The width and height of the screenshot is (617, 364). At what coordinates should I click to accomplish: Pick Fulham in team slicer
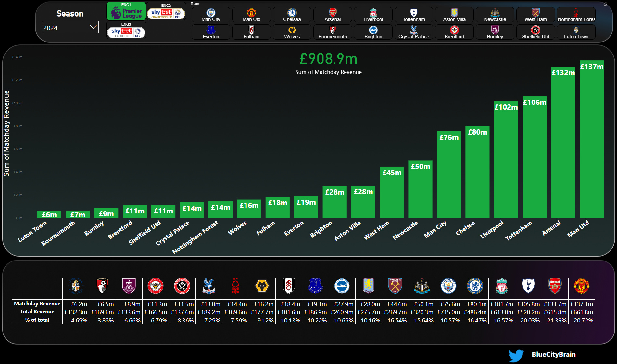click(251, 32)
